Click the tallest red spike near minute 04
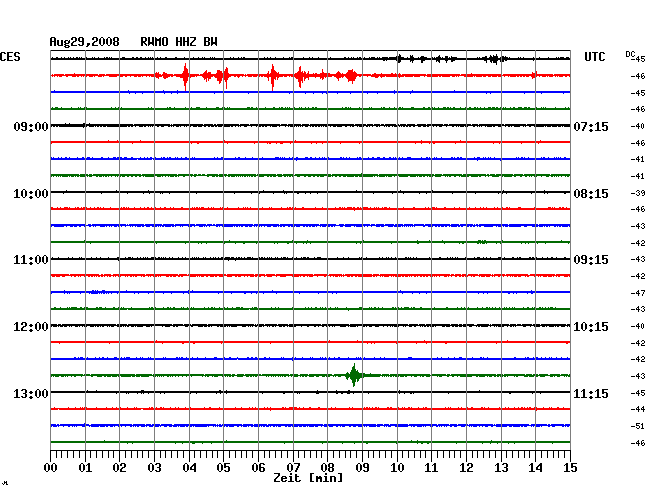This screenshot has width=650, height=494. 185,76
